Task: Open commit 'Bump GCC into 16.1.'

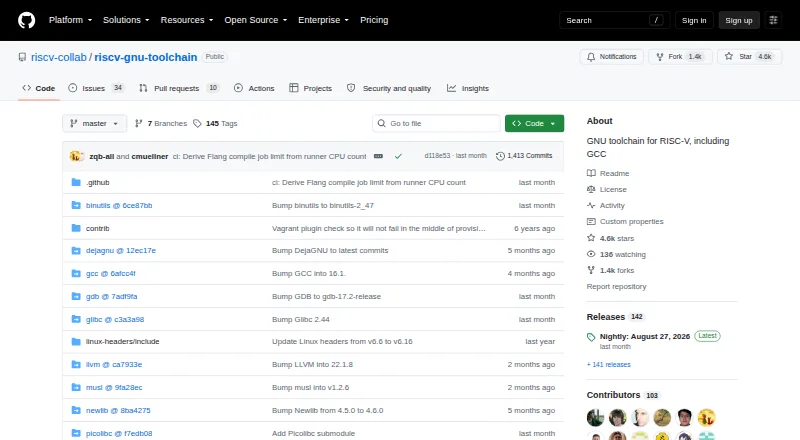Action: coord(309,274)
